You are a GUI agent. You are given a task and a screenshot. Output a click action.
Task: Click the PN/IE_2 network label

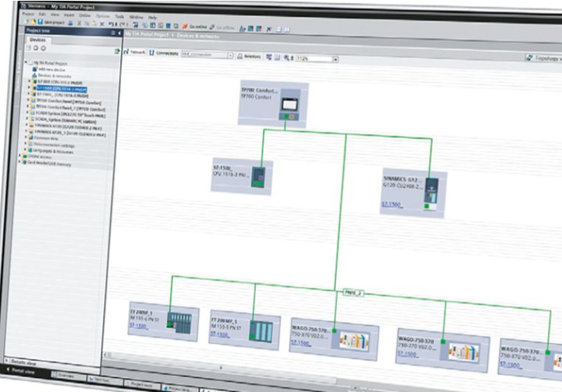coord(353,293)
